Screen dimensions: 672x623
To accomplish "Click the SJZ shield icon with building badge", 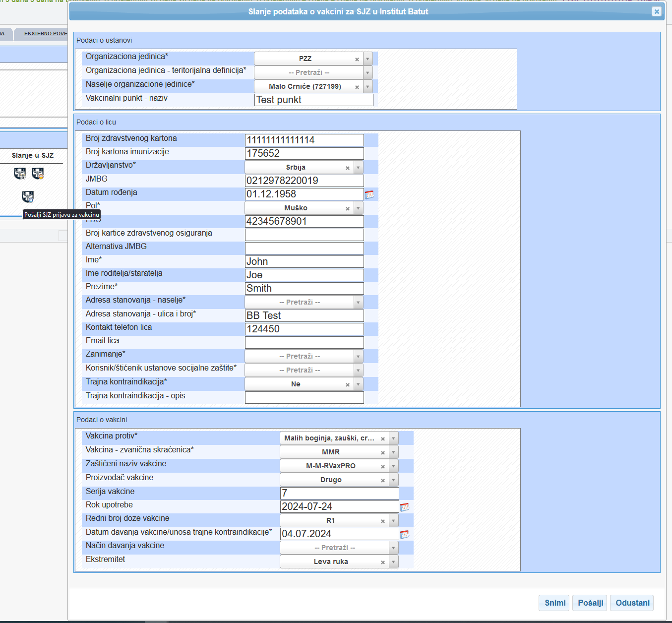I will pos(20,173).
